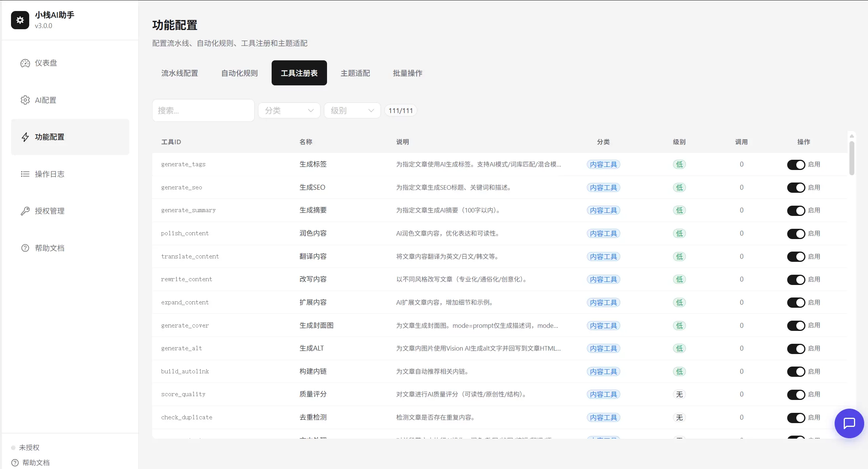The width and height of the screenshot is (868, 469).
Task: Disable the generate_tags tool toggle
Action: (x=796, y=165)
